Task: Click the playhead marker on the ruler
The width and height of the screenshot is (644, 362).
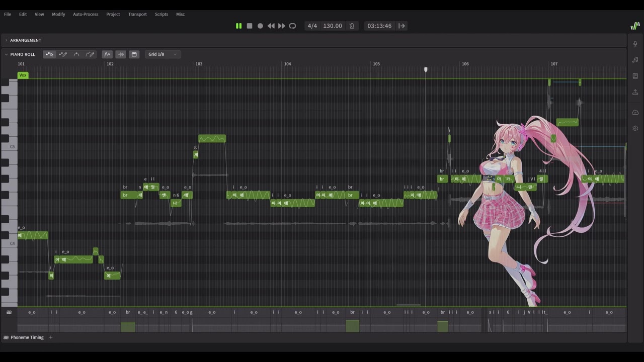Action: [x=426, y=69]
